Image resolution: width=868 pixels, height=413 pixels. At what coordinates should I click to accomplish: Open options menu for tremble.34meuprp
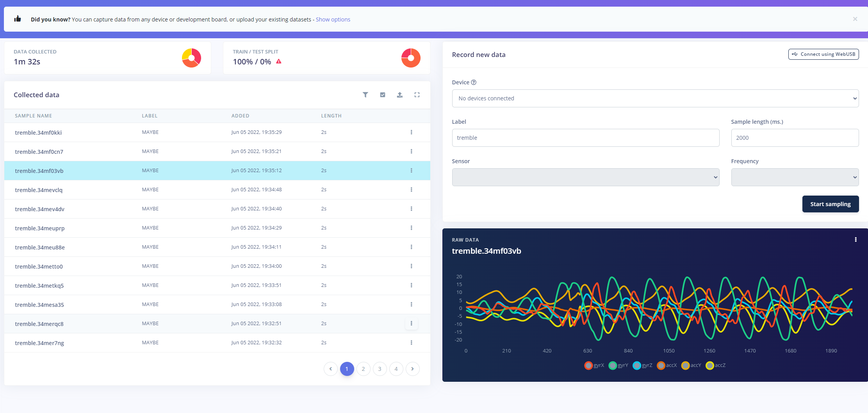(x=411, y=228)
